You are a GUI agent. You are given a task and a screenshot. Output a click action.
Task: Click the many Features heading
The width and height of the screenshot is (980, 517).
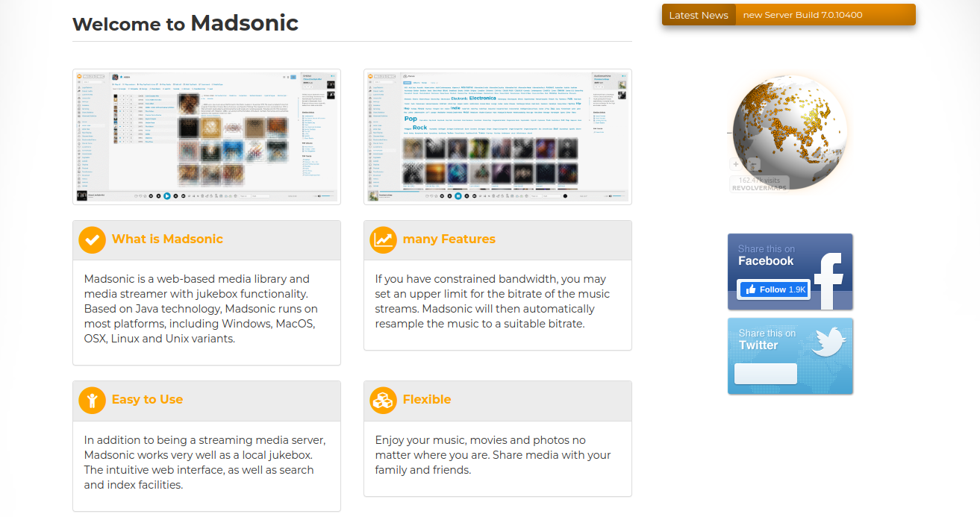[x=449, y=239]
